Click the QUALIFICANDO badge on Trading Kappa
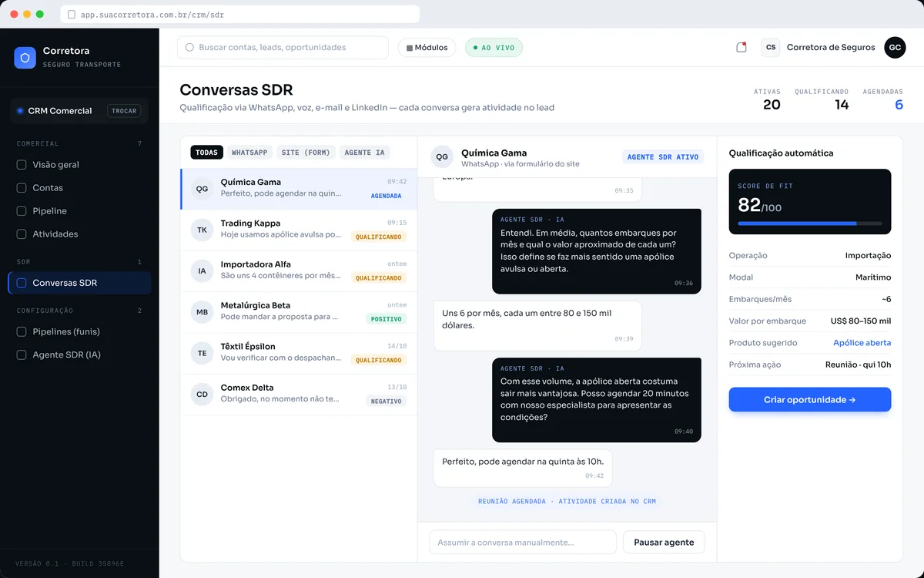The image size is (924, 578). (x=379, y=237)
